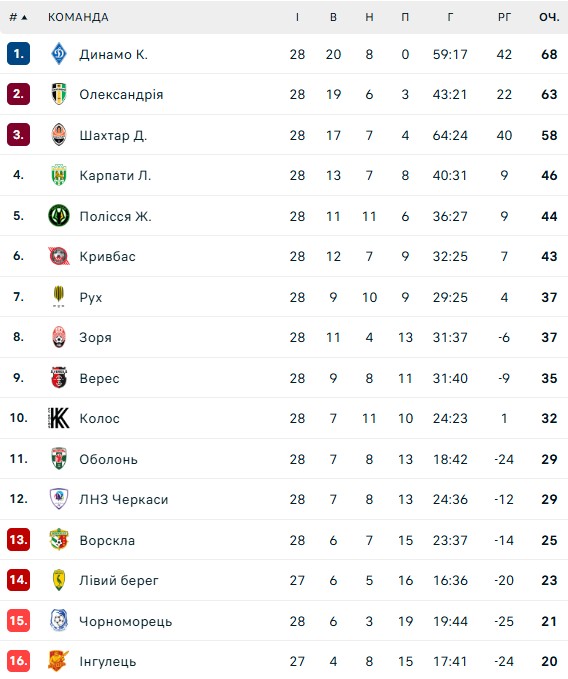Sort by ОЧ. points column header

pos(549,17)
